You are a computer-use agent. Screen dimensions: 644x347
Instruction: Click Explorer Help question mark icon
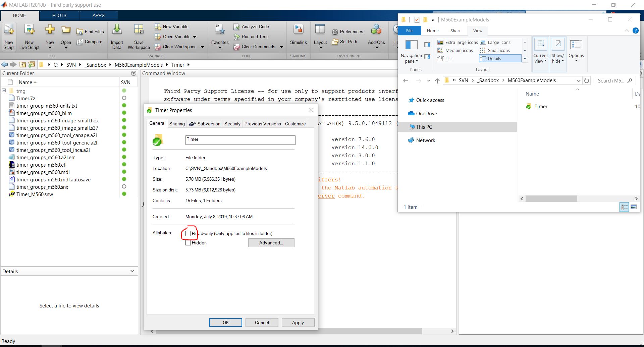(x=635, y=31)
